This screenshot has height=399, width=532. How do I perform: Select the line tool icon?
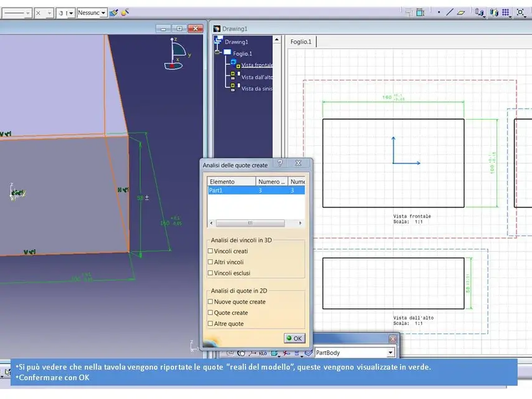point(450,12)
